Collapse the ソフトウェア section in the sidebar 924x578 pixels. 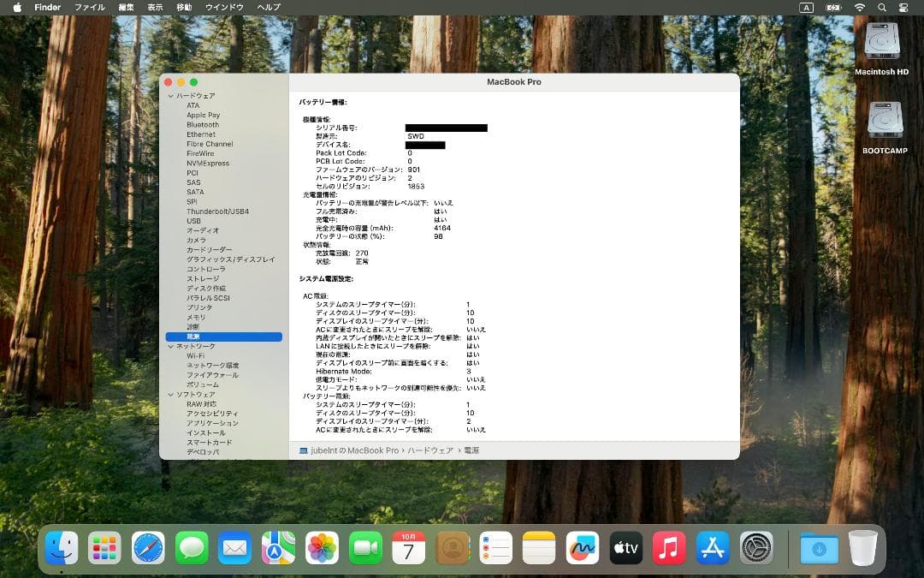click(x=169, y=395)
